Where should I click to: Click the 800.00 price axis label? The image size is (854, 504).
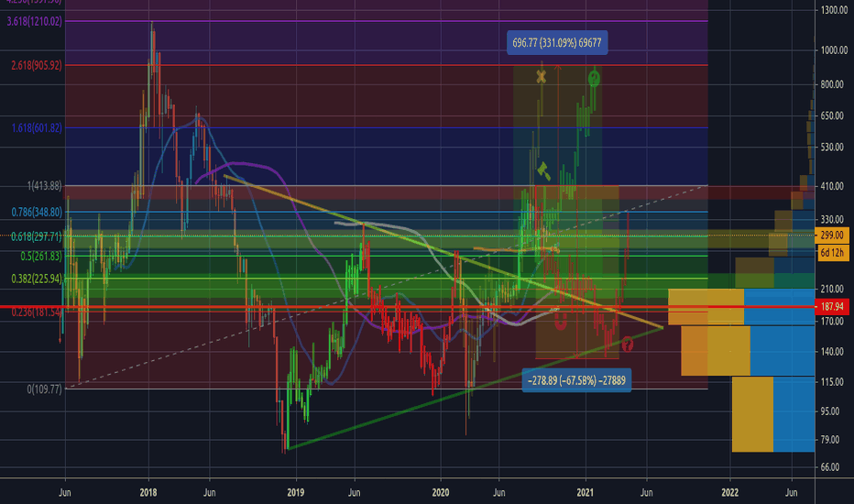pos(831,84)
